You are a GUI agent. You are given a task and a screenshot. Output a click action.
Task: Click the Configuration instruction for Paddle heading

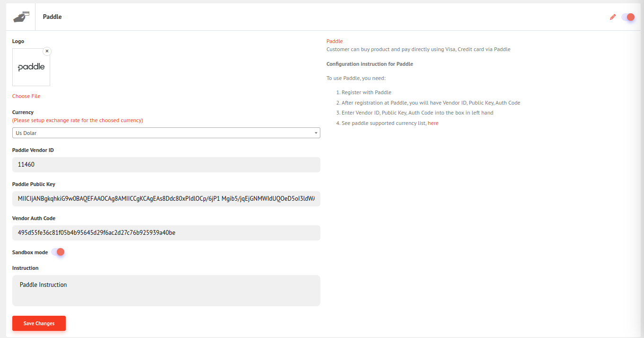click(x=370, y=64)
